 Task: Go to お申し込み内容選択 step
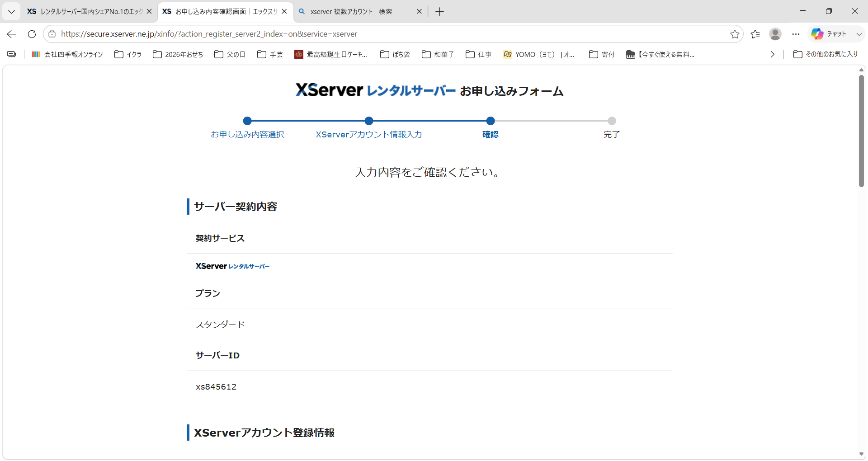pyautogui.click(x=247, y=134)
